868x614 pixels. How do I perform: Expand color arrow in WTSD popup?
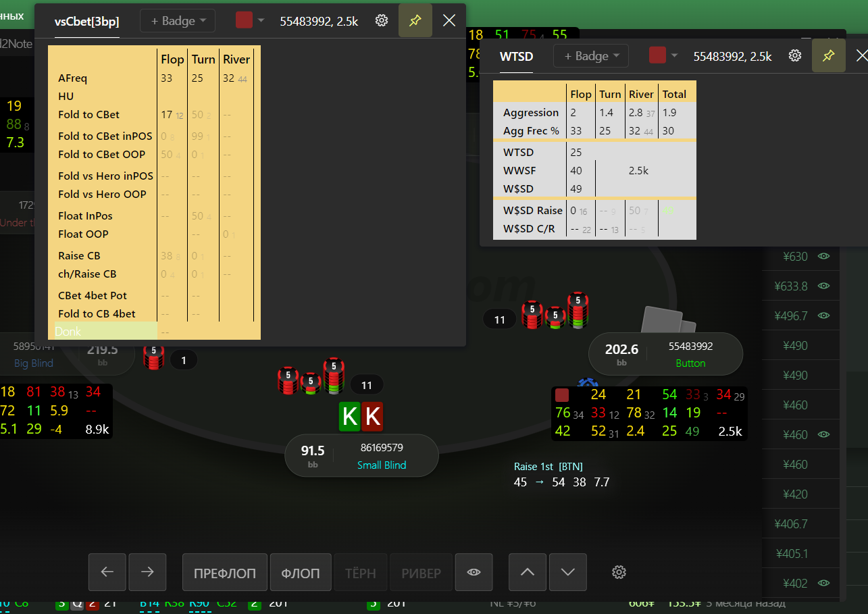pos(675,56)
